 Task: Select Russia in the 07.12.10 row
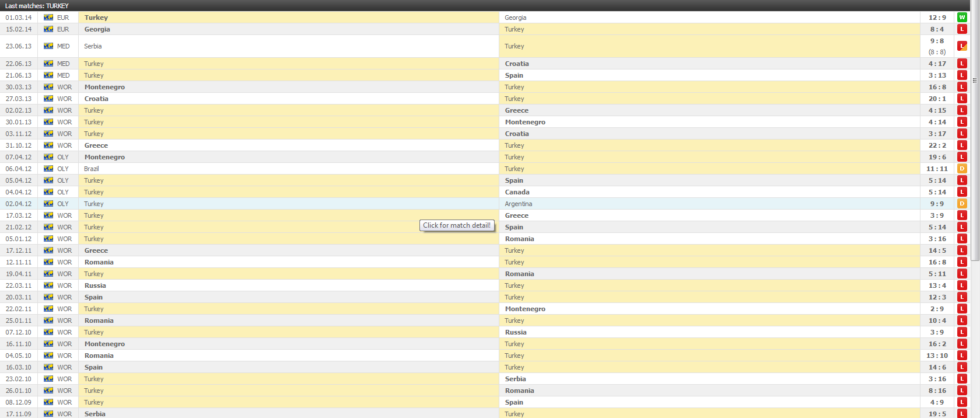(516, 332)
